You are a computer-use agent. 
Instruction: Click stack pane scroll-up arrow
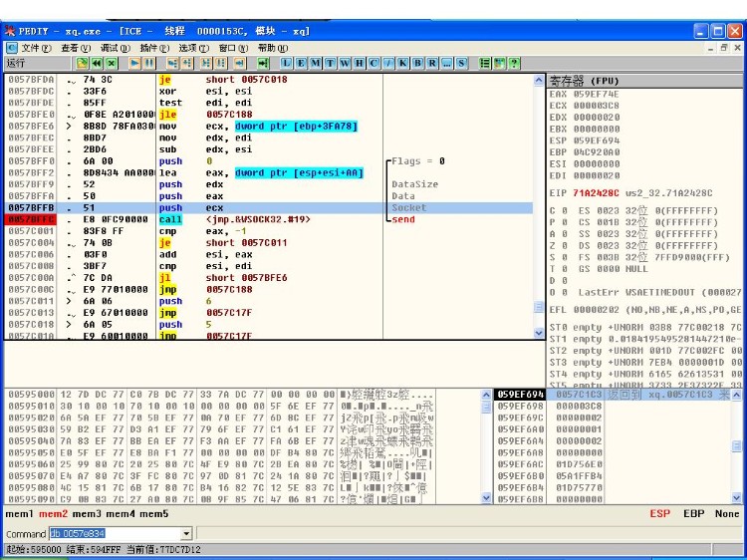tap(736, 395)
